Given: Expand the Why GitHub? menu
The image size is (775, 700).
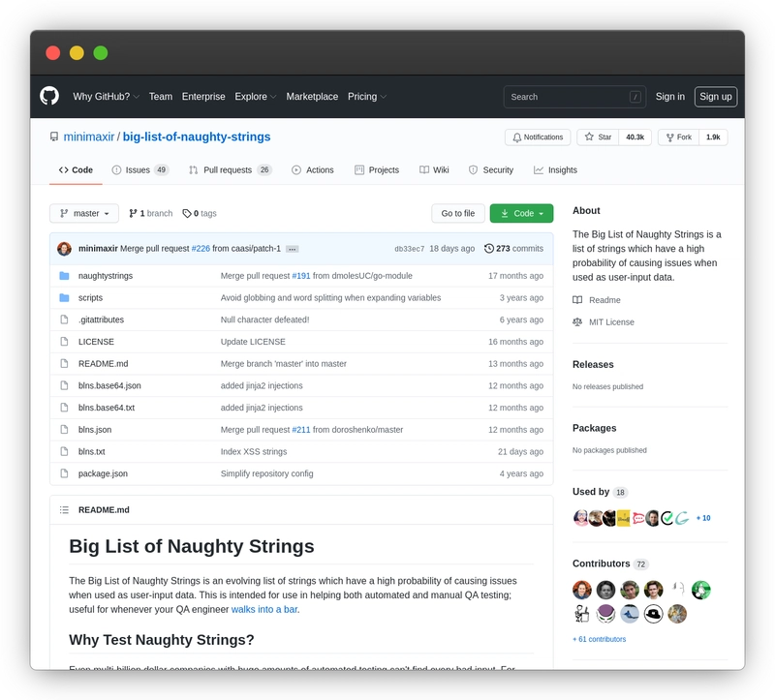Looking at the screenshot, I should point(106,96).
